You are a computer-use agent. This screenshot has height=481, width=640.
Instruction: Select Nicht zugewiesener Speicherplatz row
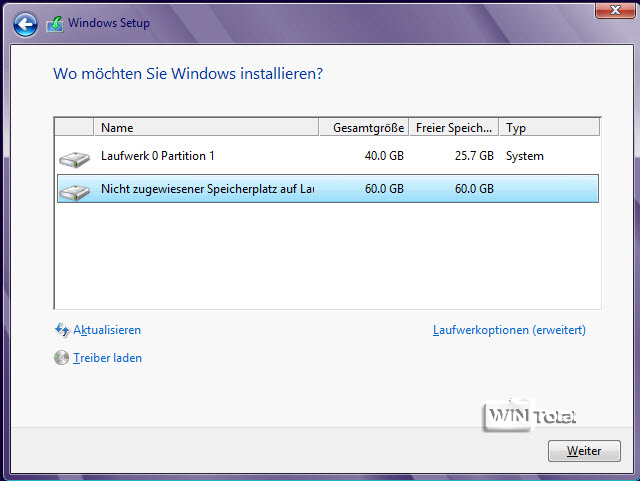(x=328, y=189)
